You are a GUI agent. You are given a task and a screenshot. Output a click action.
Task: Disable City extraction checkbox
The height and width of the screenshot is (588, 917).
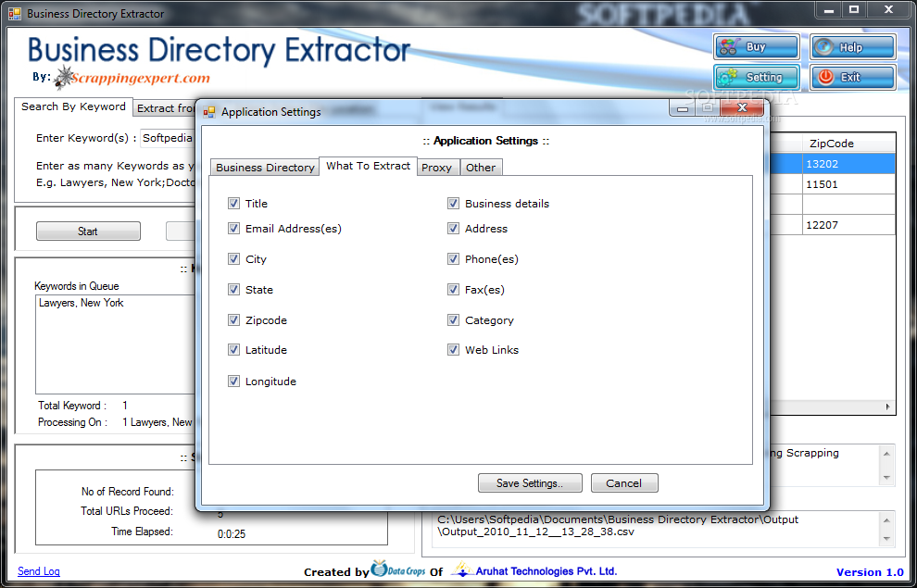click(x=234, y=259)
